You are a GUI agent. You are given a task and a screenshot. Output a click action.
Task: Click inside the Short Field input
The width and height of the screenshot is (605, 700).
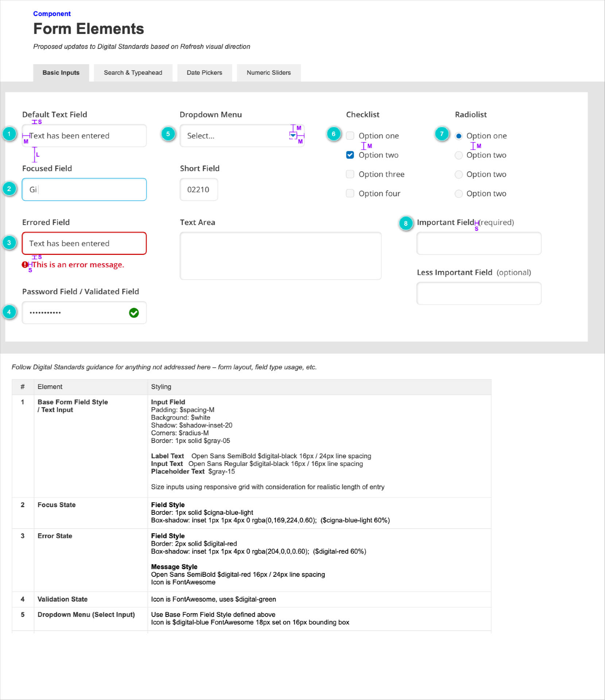coord(199,189)
